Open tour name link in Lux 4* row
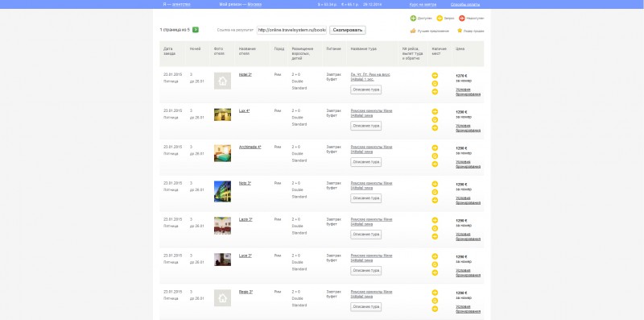The height and width of the screenshot is (320, 644). pos(371,113)
